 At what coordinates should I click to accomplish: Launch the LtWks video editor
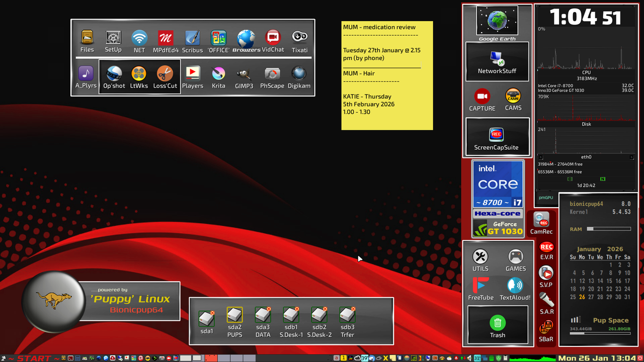(x=139, y=73)
